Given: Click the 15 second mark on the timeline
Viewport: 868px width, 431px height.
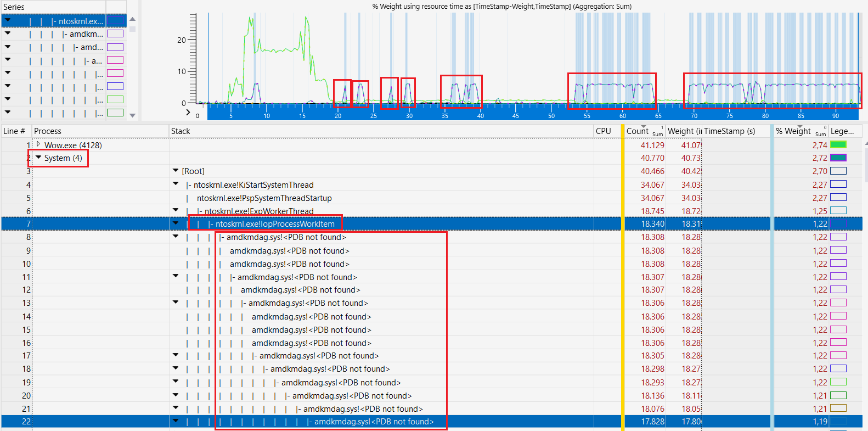Looking at the screenshot, I should [x=302, y=116].
